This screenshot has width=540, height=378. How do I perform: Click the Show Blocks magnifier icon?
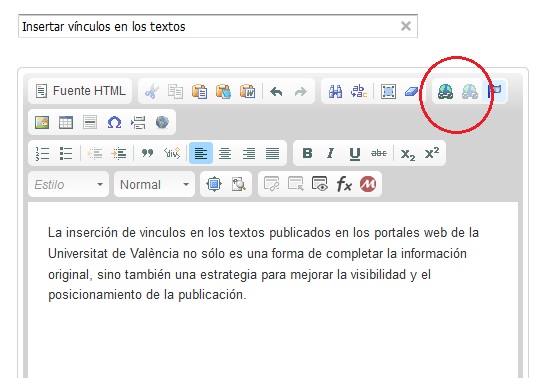pyautogui.click(x=238, y=184)
